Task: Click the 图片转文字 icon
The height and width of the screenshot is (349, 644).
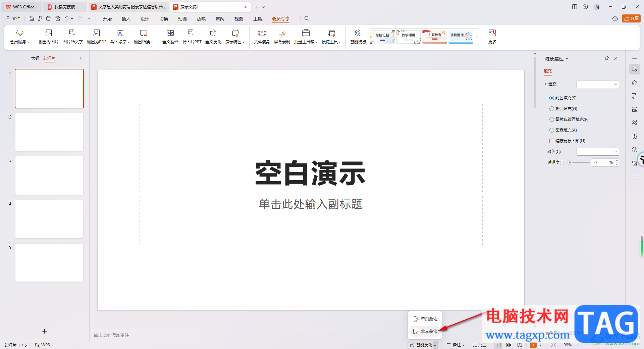Action: [72, 33]
